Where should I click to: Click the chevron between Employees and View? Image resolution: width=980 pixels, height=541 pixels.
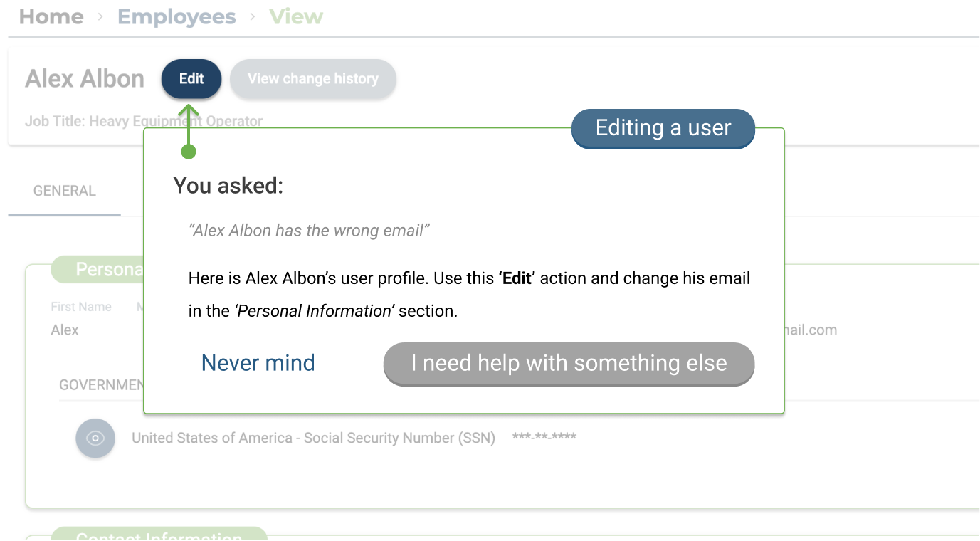click(253, 17)
